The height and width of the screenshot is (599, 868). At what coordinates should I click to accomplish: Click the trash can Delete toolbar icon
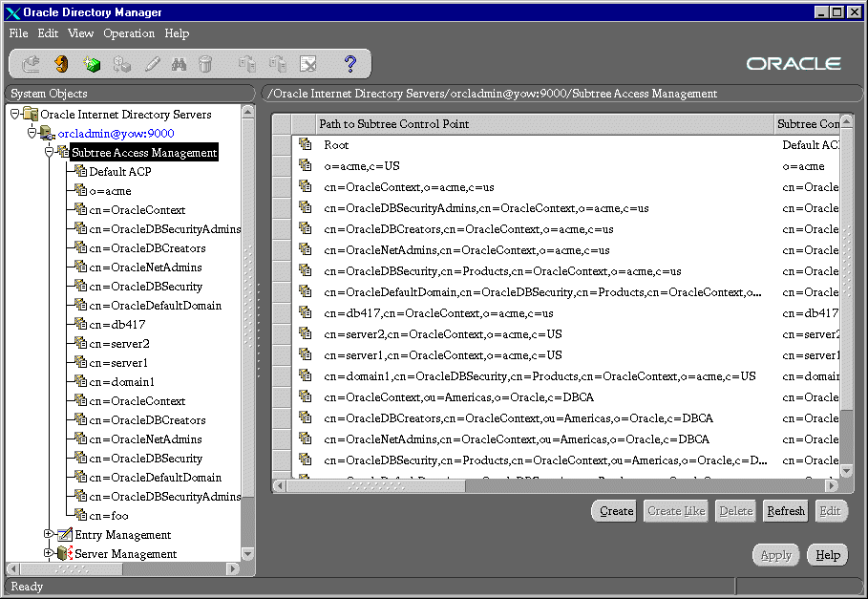[x=205, y=64]
